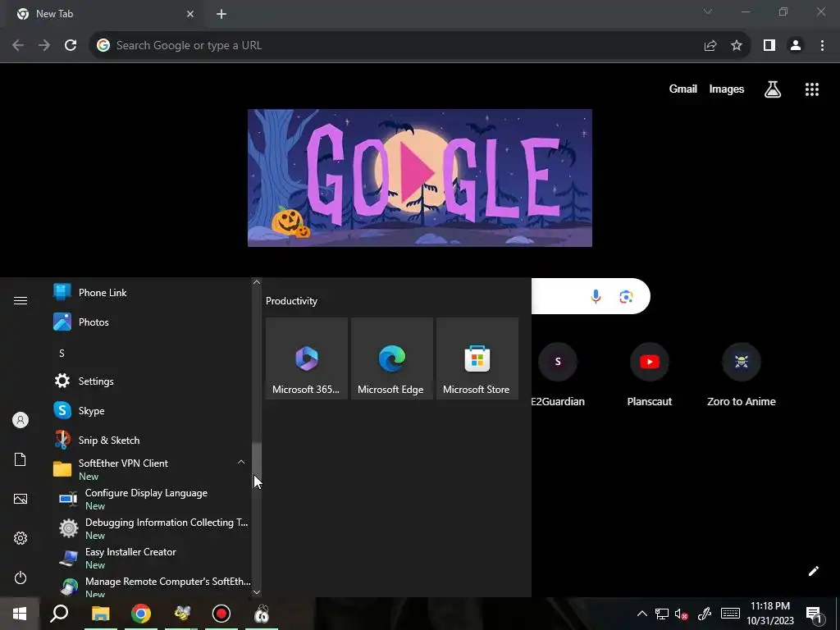Customize this page pencil icon
This screenshot has height=630, width=840.
(813, 571)
